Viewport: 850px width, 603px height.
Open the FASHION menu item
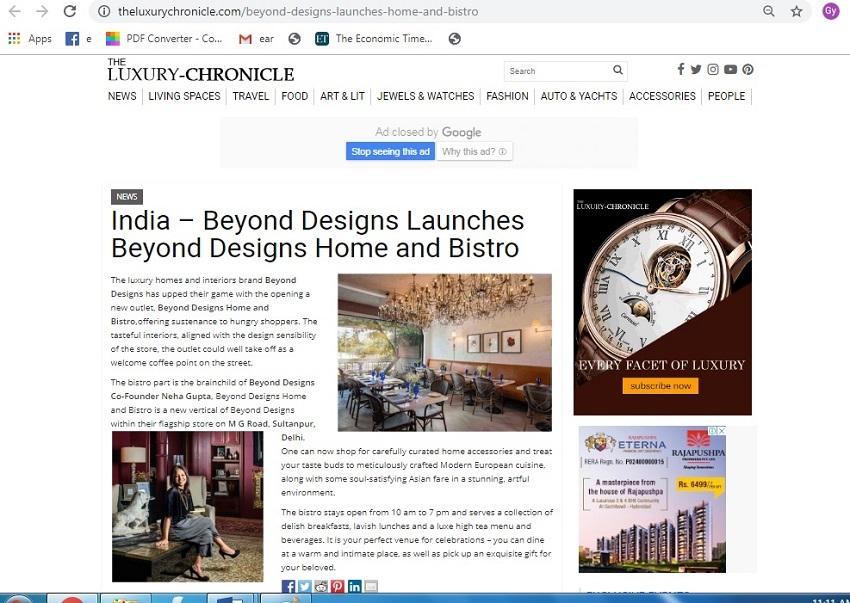point(507,96)
